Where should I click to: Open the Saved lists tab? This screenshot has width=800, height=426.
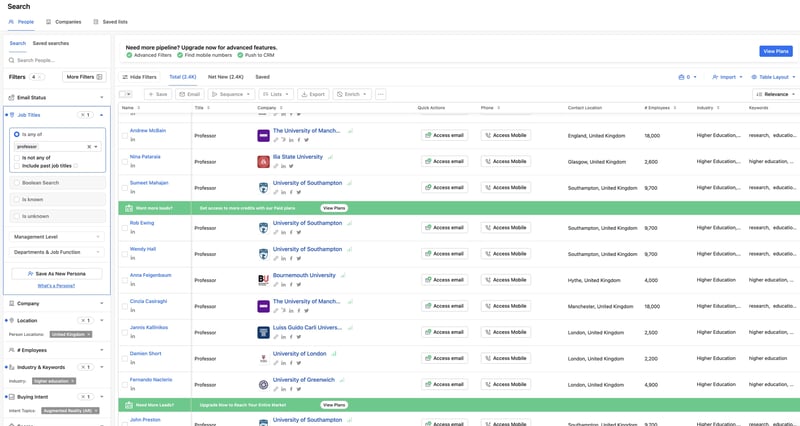tap(111, 22)
